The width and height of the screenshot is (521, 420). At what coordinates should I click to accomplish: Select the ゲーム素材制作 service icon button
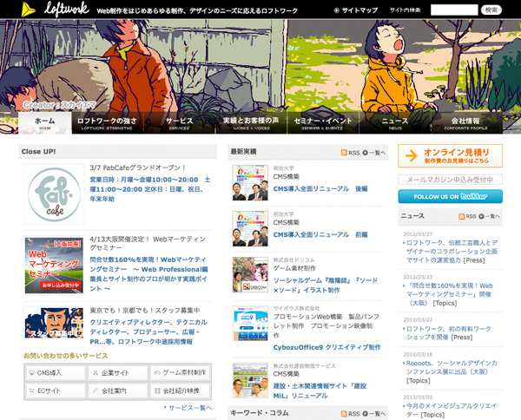tap(179, 372)
